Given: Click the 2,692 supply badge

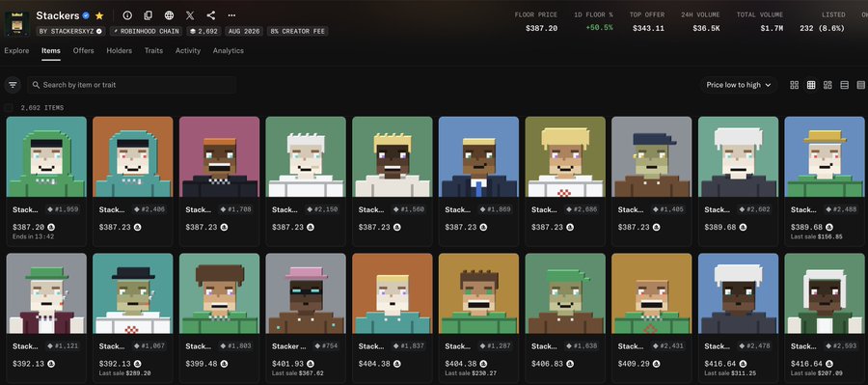Looking at the screenshot, I should [203, 31].
